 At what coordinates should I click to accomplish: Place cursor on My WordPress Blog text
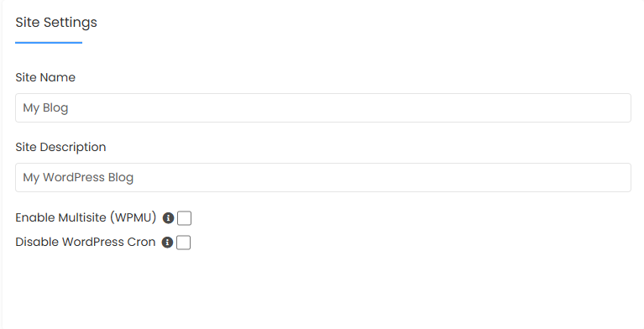pos(78,177)
